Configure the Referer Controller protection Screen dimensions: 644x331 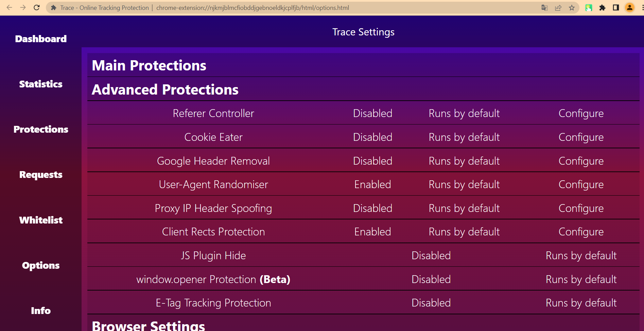(x=581, y=113)
